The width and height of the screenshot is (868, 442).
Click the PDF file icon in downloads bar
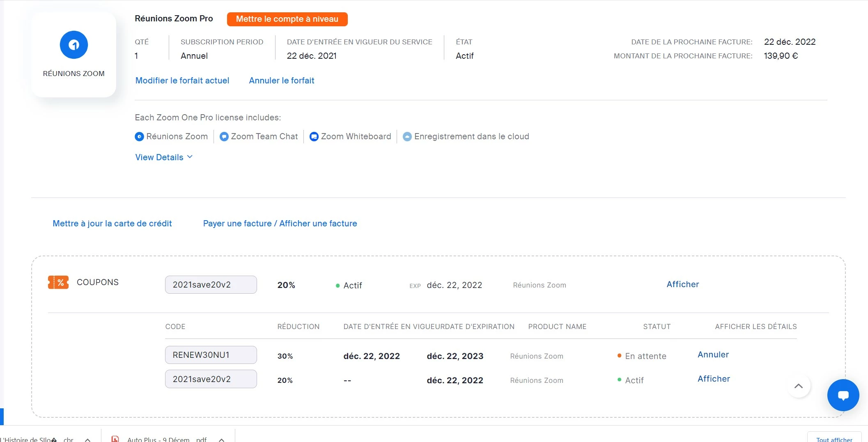coord(115,439)
